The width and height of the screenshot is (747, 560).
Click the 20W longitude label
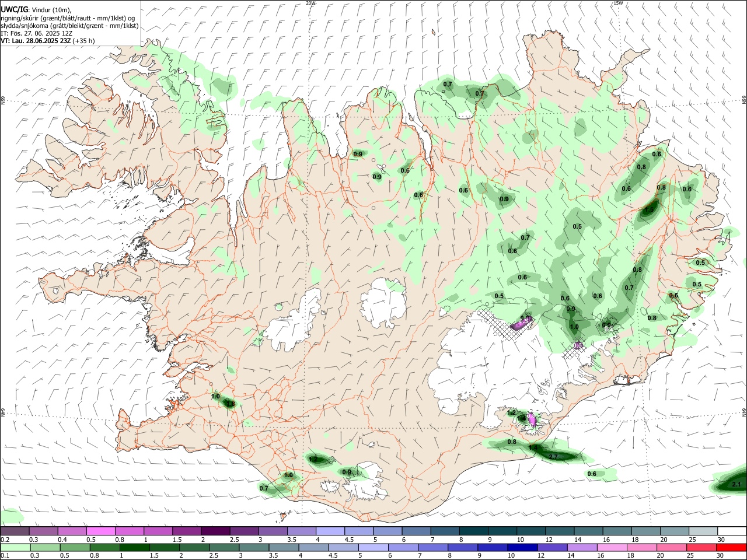pos(310,3)
